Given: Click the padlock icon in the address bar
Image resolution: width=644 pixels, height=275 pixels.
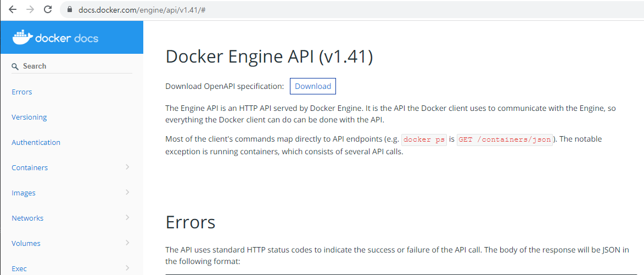Looking at the screenshot, I should click(69, 9).
